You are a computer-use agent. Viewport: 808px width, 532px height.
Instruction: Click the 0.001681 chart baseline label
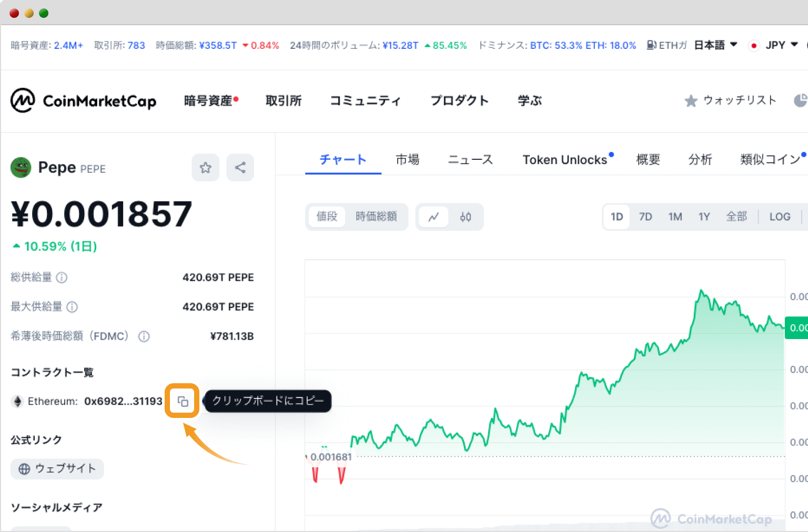point(331,457)
